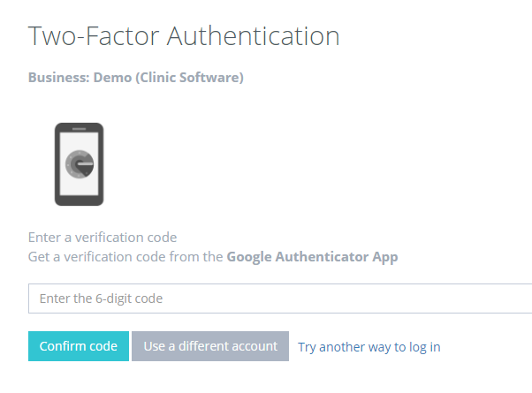Click the bottom bezel of the phone icon
Screen dimensions: 532x393
point(79,200)
